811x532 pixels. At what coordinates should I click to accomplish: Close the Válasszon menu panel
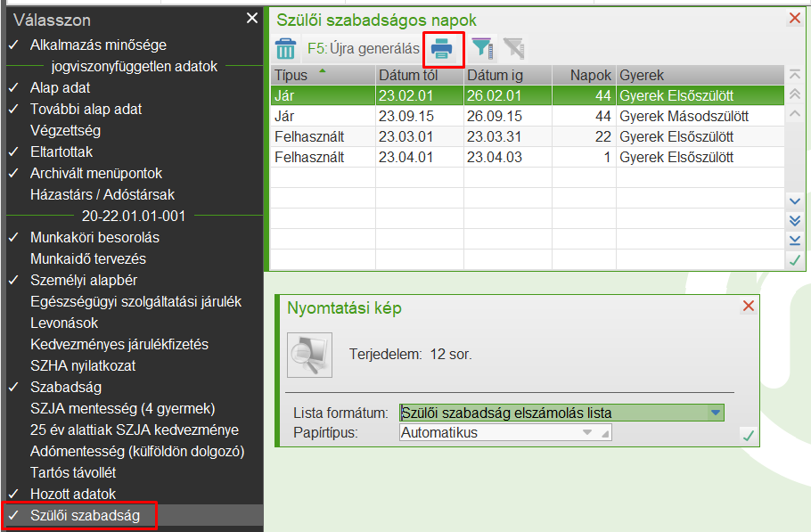coord(252,19)
